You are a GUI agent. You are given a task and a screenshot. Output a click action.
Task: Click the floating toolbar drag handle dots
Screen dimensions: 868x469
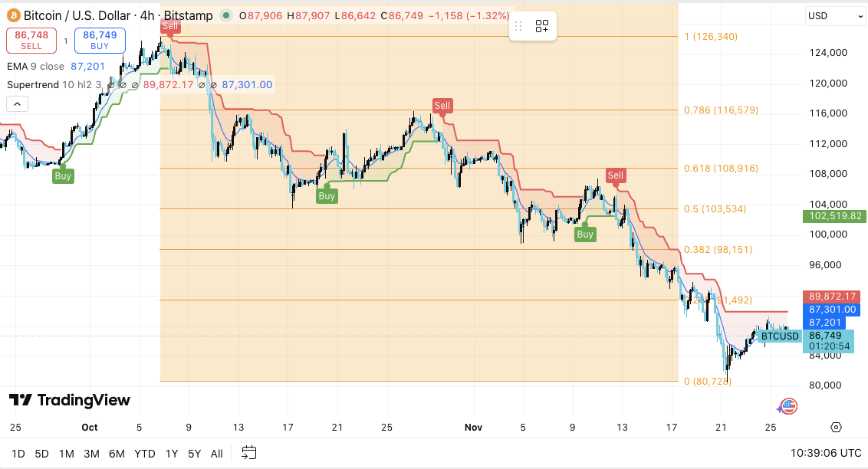(x=518, y=27)
